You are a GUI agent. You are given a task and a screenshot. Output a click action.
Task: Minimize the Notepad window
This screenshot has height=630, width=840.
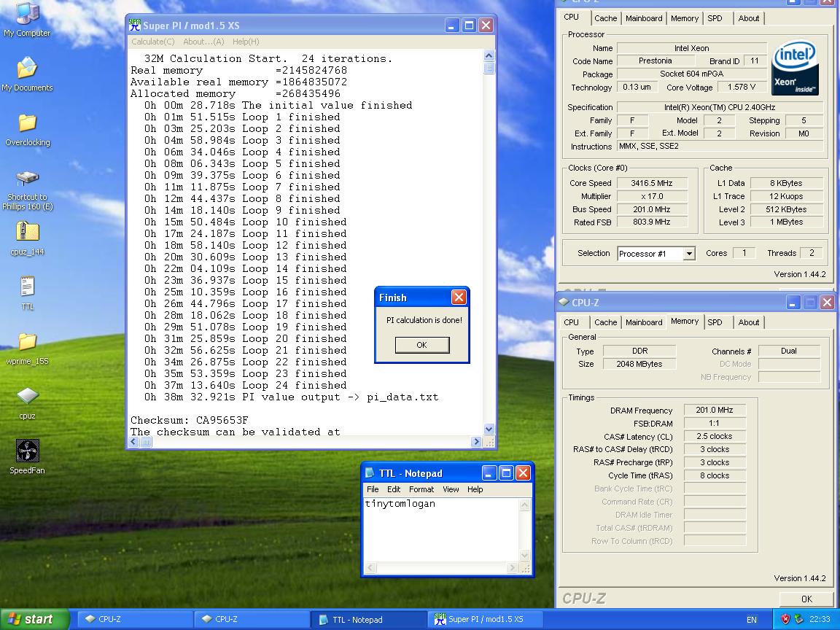pos(489,472)
